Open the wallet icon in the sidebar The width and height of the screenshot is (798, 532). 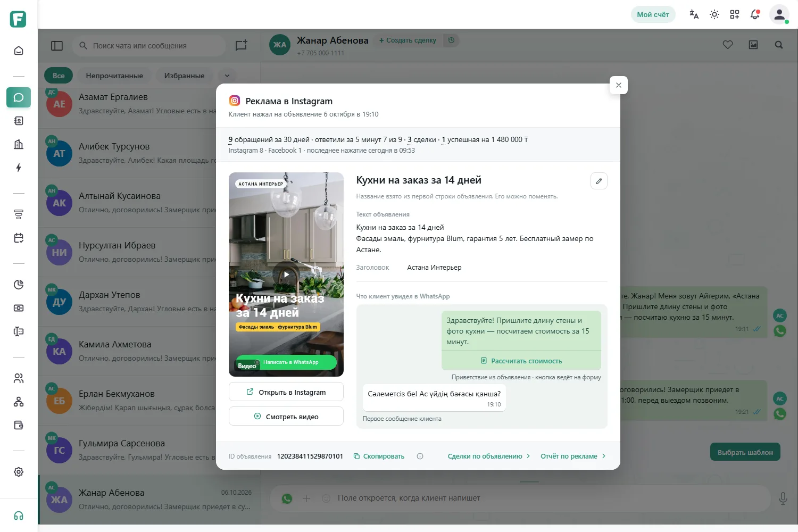[x=19, y=425]
